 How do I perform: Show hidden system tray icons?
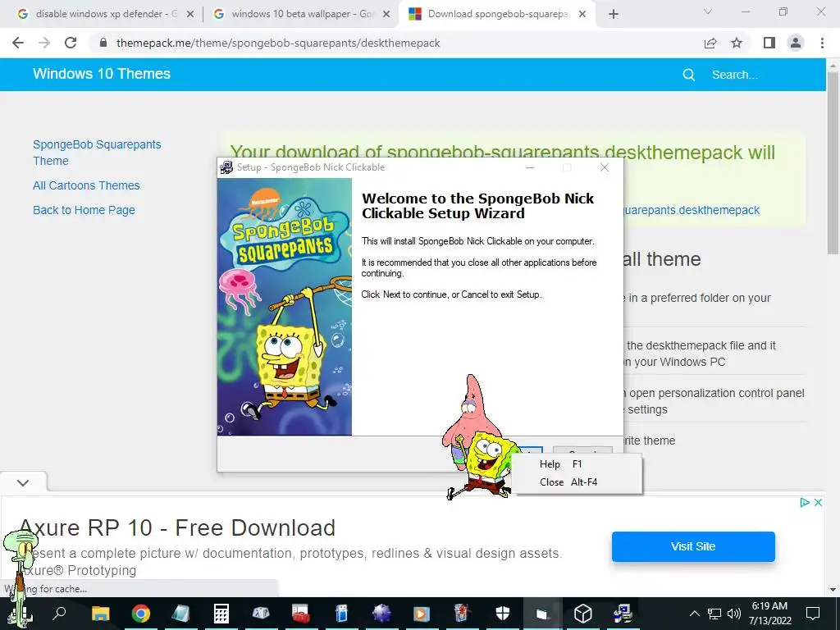point(694,614)
